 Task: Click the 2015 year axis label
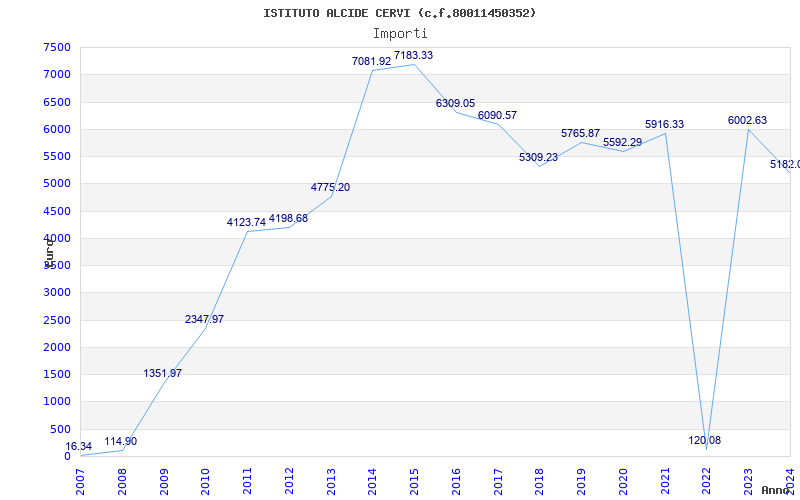(x=414, y=481)
